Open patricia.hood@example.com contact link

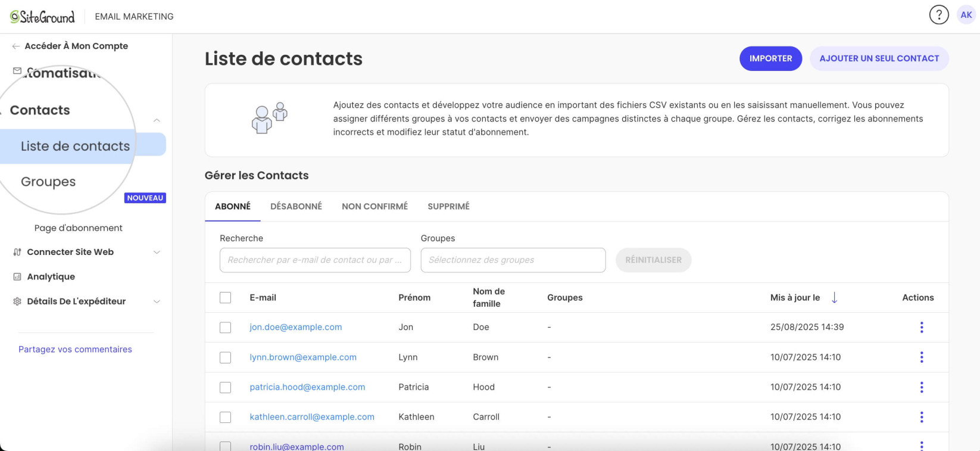pyautogui.click(x=307, y=387)
